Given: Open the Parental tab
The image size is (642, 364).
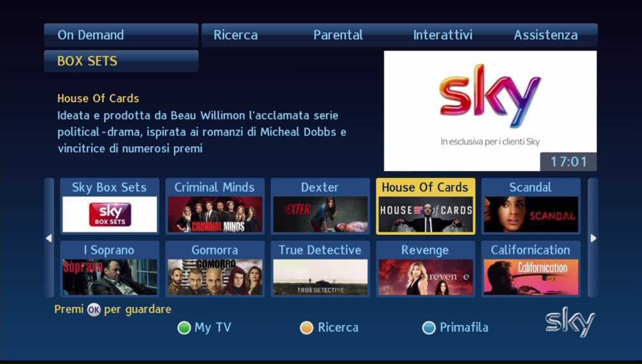Looking at the screenshot, I should click(x=338, y=35).
